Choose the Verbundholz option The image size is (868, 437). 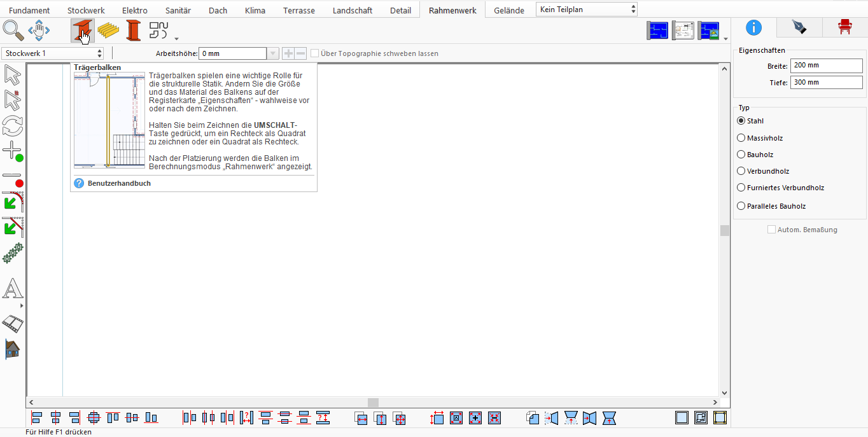click(x=763, y=171)
